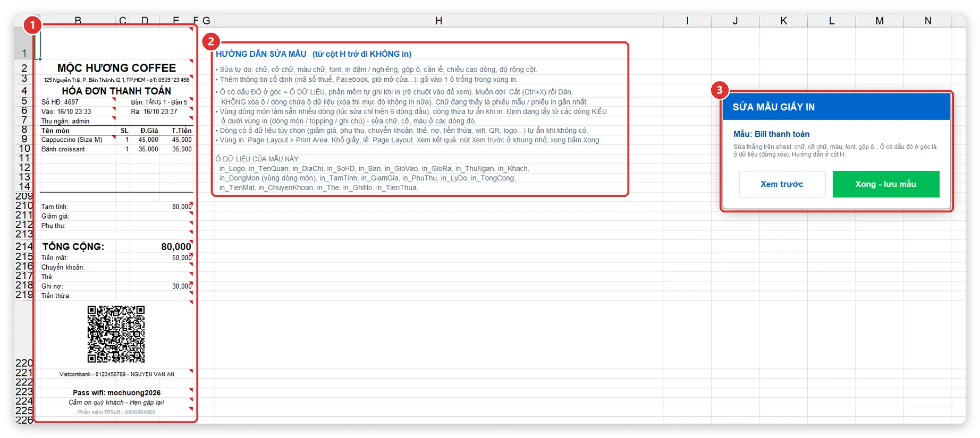Select column B header
980x438 pixels.
(x=78, y=21)
